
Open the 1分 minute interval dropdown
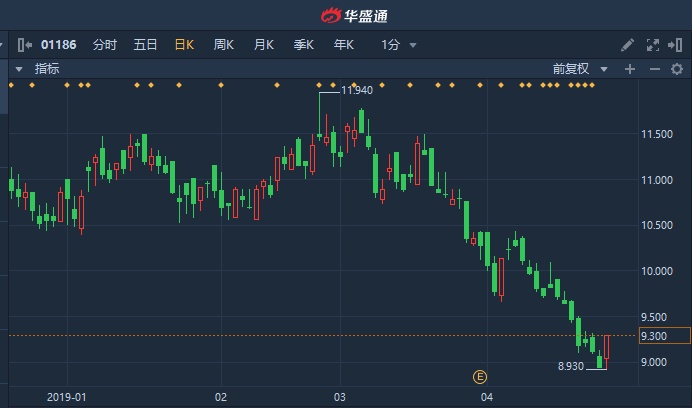coord(399,45)
